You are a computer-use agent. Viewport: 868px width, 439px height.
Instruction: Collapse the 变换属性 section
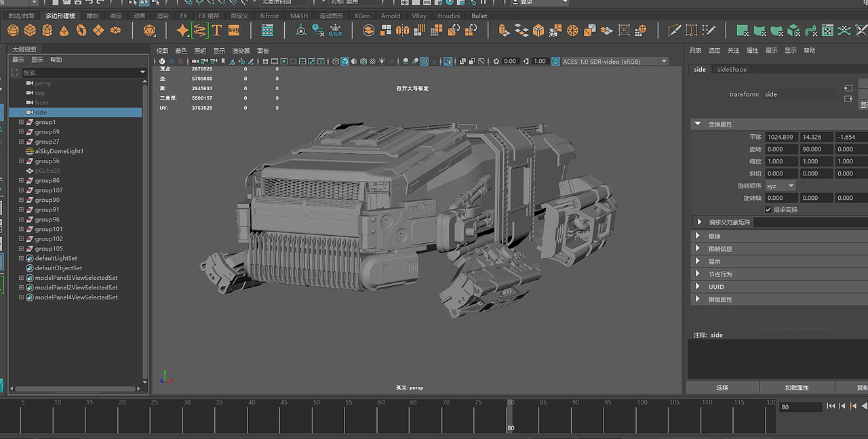(x=698, y=124)
